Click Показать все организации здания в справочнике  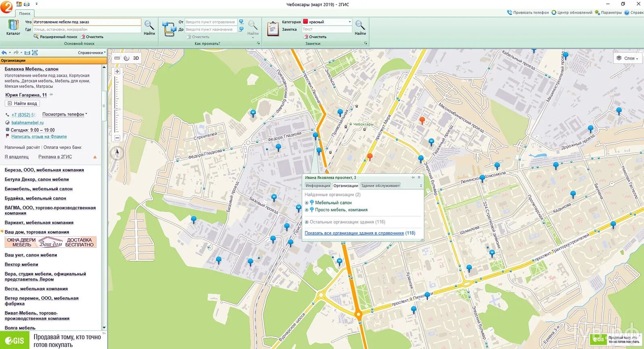pos(354,233)
